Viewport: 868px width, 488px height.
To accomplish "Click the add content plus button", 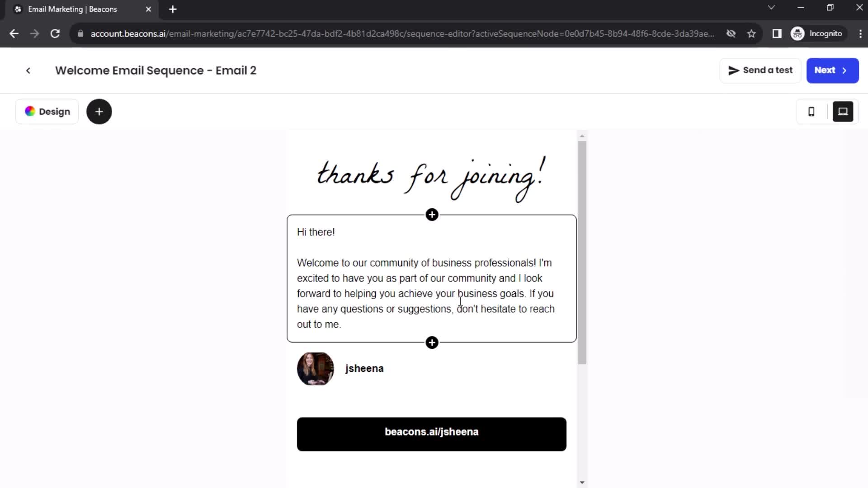I will click(x=99, y=112).
